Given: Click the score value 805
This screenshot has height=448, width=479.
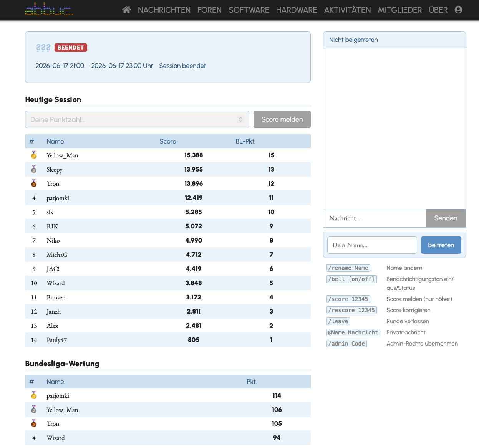Looking at the screenshot, I should click(194, 340).
